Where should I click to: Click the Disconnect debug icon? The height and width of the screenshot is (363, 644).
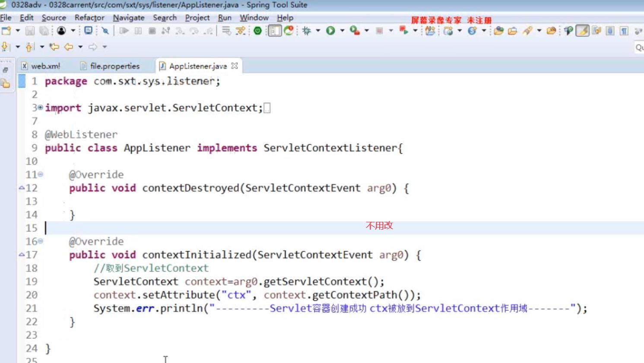(165, 31)
